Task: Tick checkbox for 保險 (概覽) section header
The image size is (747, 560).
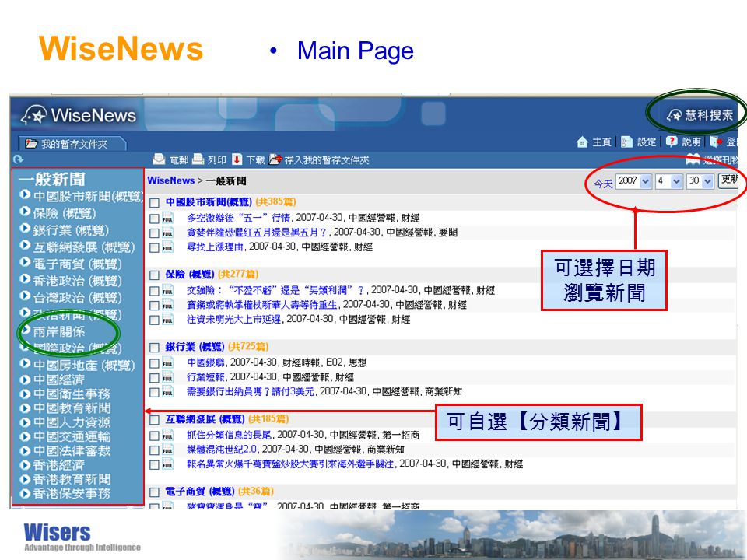Action: (154, 275)
